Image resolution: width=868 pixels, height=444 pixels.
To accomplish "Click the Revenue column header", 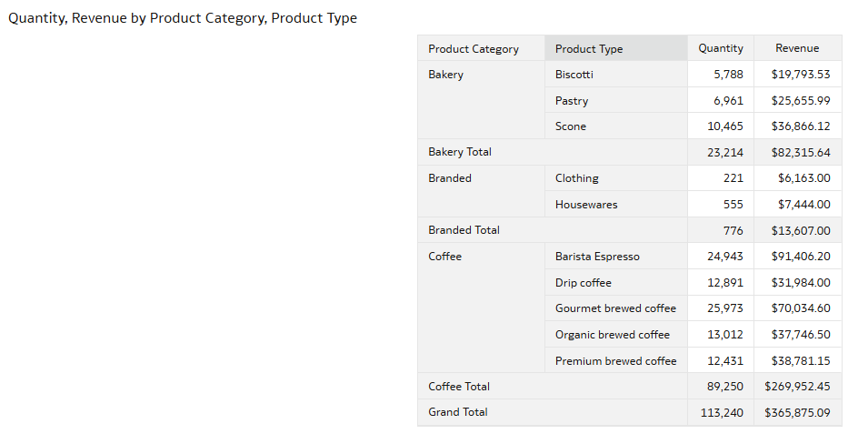I will coord(797,48).
